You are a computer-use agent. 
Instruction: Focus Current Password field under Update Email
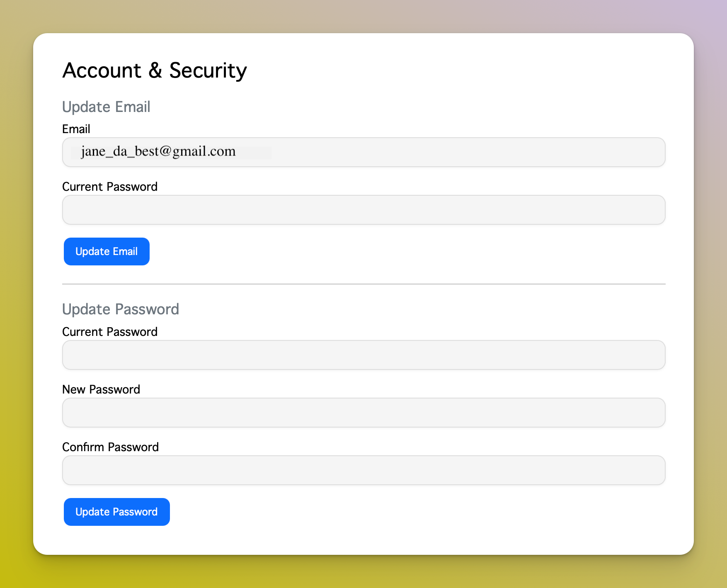(x=363, y=210)
